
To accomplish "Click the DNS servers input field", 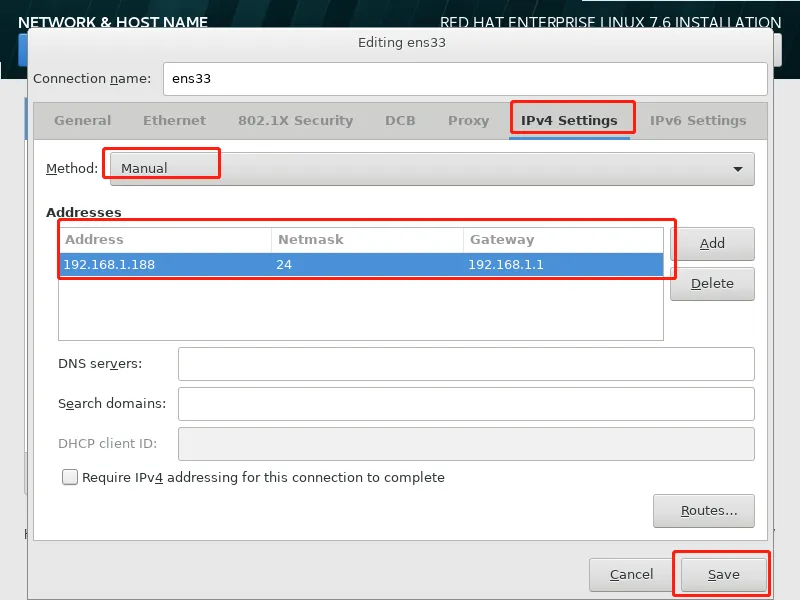I will click(x=465, y=363).
